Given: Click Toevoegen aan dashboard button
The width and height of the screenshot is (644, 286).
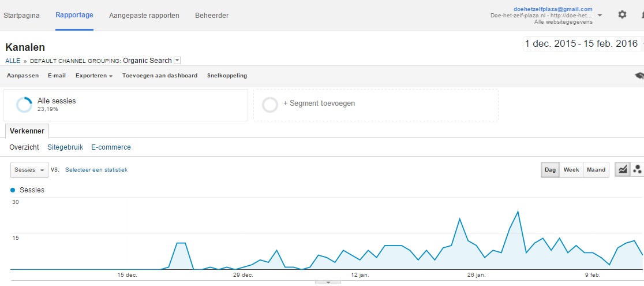Looking at the screenshot, I should point(160,76).
